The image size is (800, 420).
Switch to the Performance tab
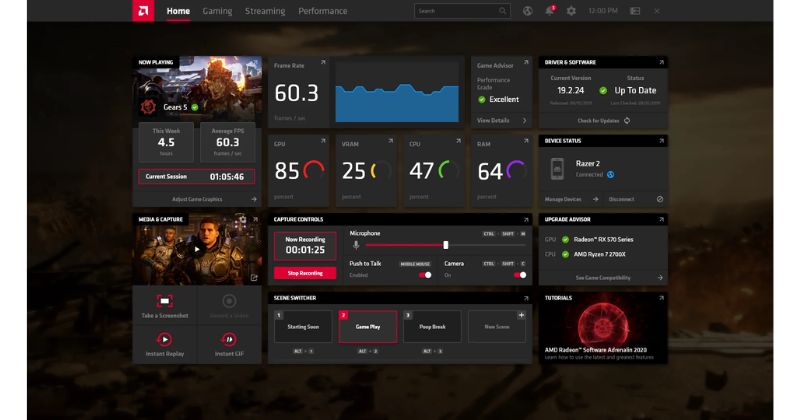[x=323, y=11]
